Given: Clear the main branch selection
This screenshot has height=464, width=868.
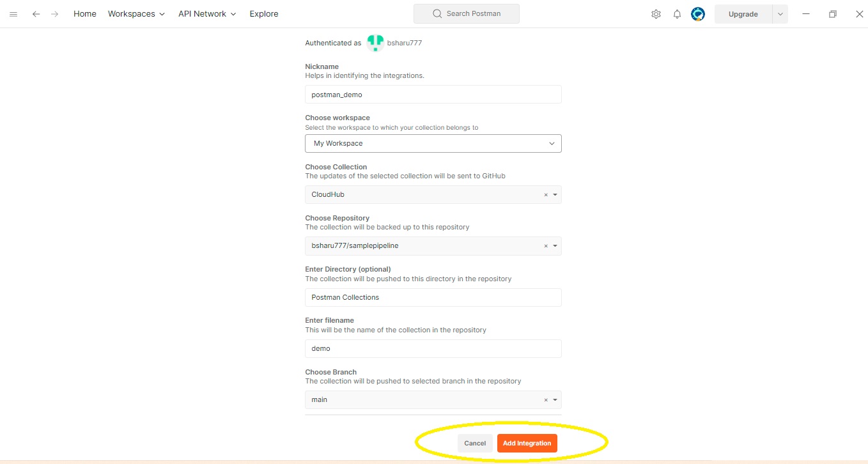Looking at the screenshot, I should tap(546, 400).
